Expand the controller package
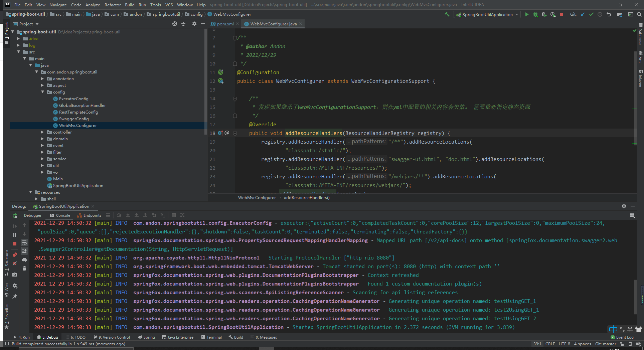 [43, 132]
